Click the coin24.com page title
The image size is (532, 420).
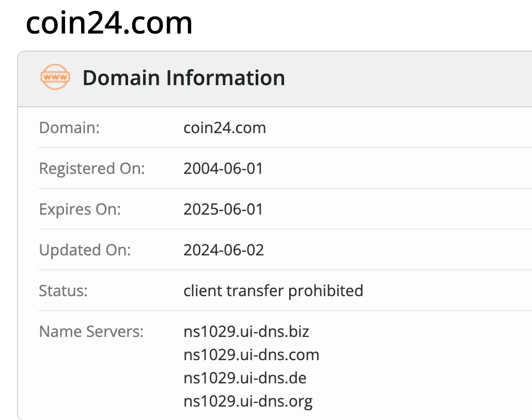point(109,23)
